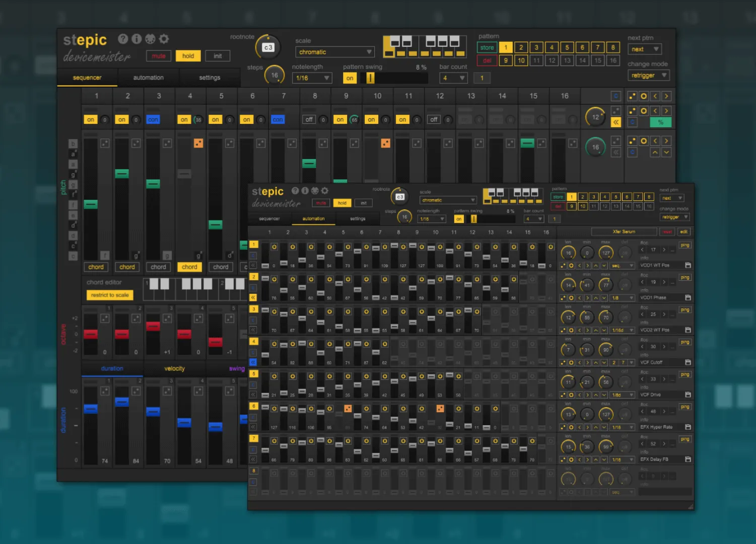This screenshot has width=756, height=544.
Task: Enable step 12 using its off button
Action: click(434, 120)
